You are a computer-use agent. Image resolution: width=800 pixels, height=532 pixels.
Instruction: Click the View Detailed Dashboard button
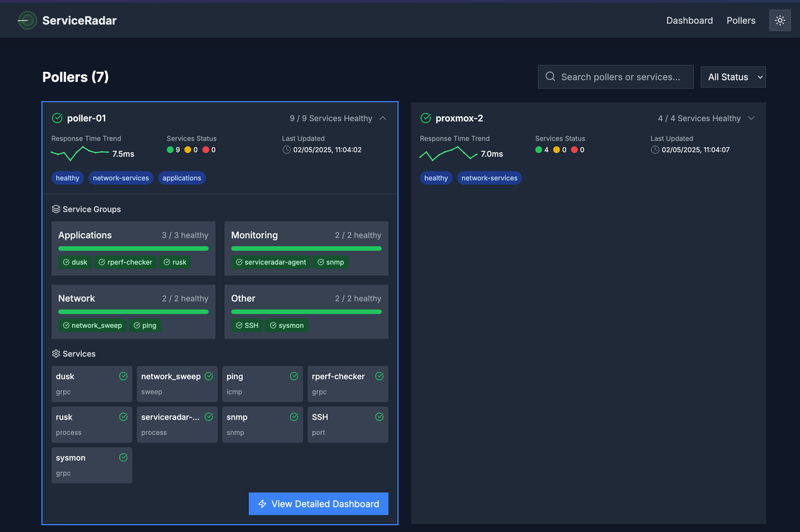pos(318,504)
